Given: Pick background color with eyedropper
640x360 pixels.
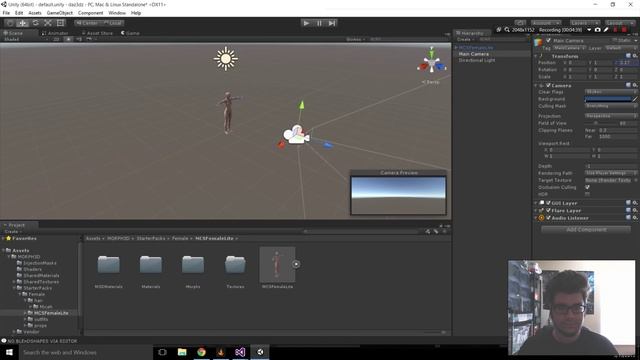Looking at the screenshot, I should click(x=635, y=99).
